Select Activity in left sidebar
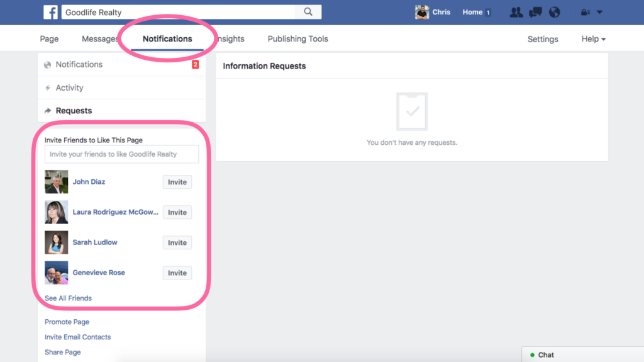Image resolution: width=644 pixels, height=362 pixels. pyautogui.click(x=121, y=88)
